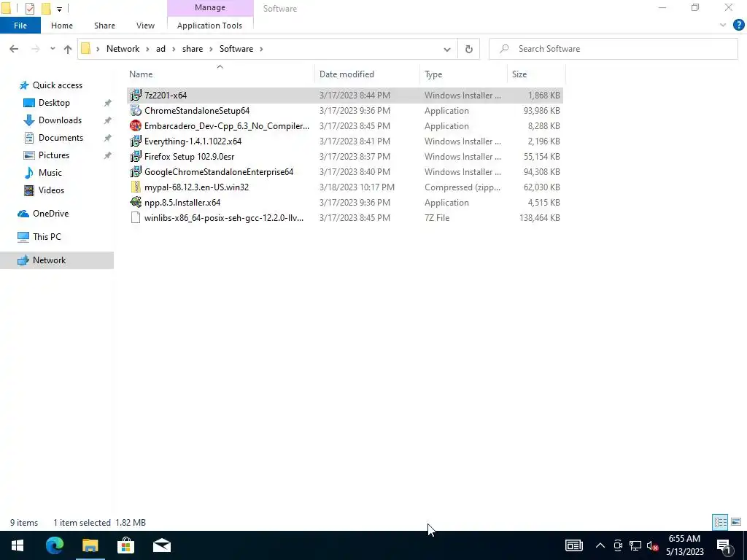Image resolution: width=747 pixels, height=560 pixels.
Task: Sort by Date modified column header
Action: [367, 74]
